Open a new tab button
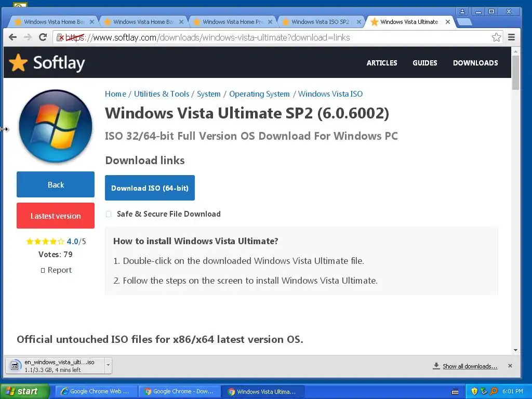Screen dimensions: 532x399 pos(464,22)
